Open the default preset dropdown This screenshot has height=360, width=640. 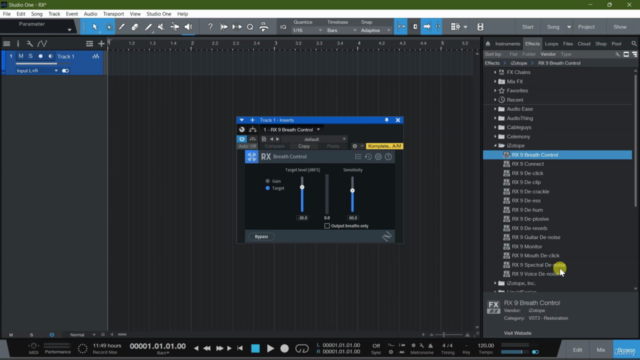point(314,139)
